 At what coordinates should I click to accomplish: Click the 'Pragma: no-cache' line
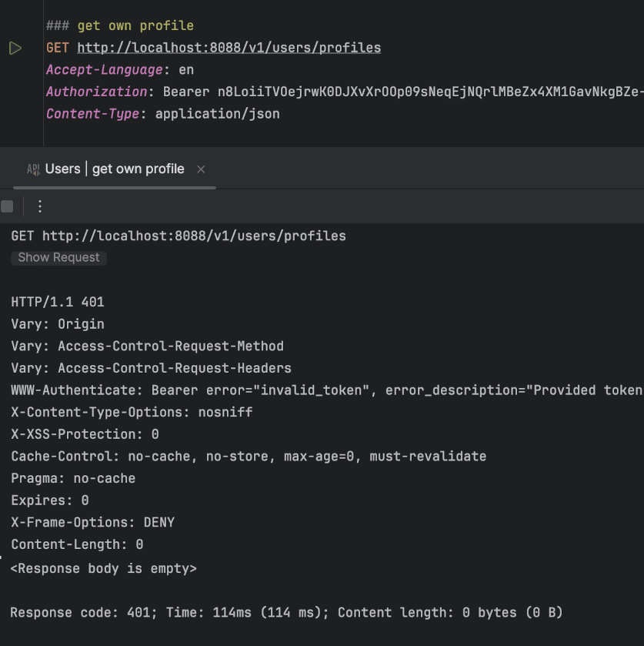[73, 479]
